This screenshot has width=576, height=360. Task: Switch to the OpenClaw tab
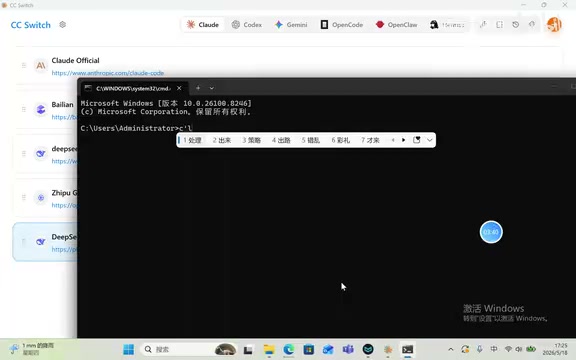(x=397, y=25)
